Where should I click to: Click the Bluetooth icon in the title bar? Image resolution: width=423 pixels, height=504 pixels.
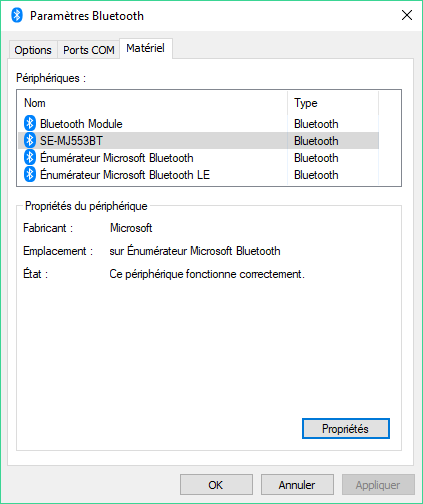[x=17, y=15]
